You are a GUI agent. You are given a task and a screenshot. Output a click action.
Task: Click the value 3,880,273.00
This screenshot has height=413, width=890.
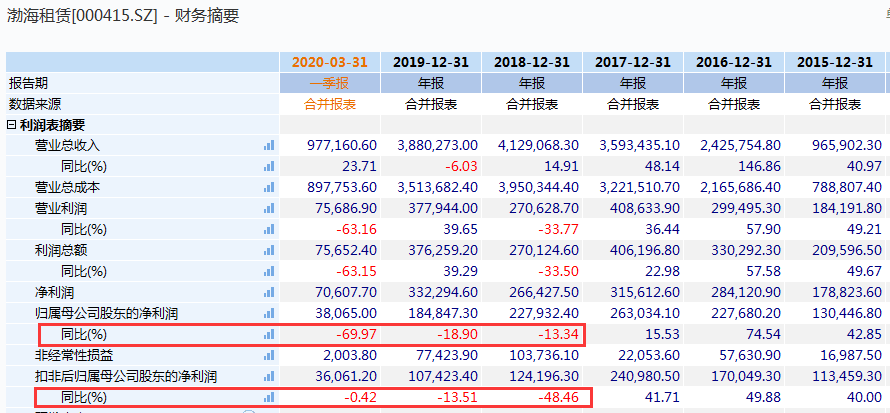[437, 145]
